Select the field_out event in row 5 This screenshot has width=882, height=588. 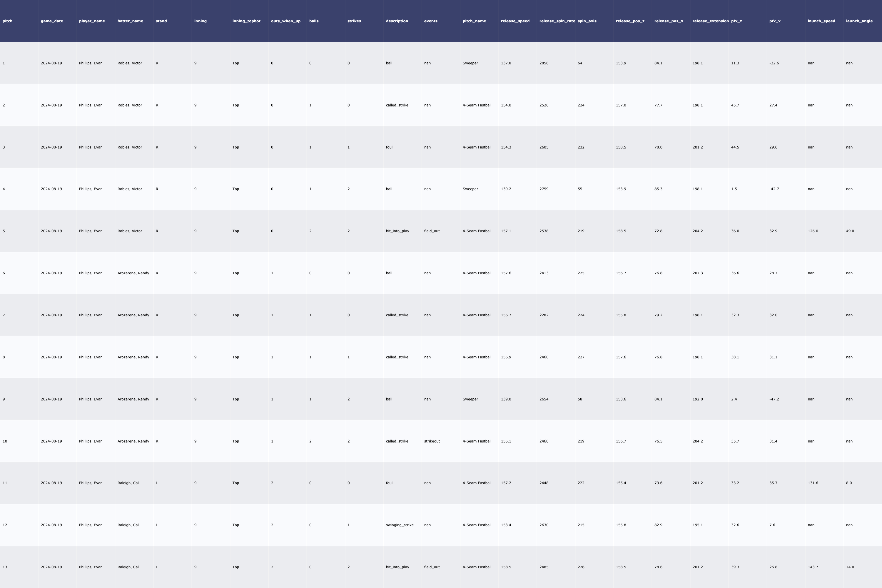[432, 231]
